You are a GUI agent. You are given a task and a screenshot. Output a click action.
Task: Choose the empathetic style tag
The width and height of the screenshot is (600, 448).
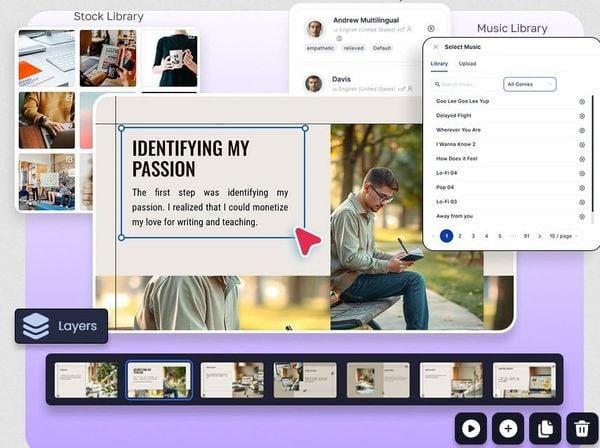coord(320,48)
